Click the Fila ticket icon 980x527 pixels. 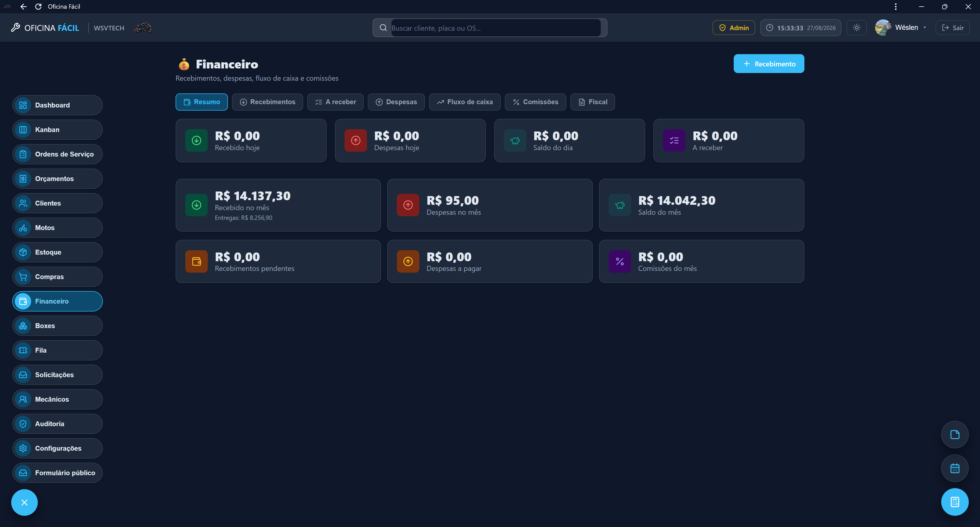tap(23, 350)
